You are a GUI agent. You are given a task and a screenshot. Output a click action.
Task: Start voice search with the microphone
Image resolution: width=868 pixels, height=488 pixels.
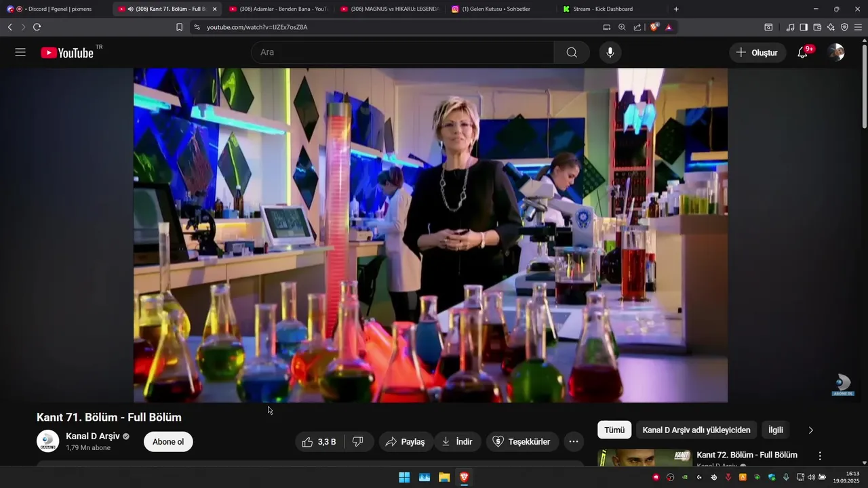point(610,52)
